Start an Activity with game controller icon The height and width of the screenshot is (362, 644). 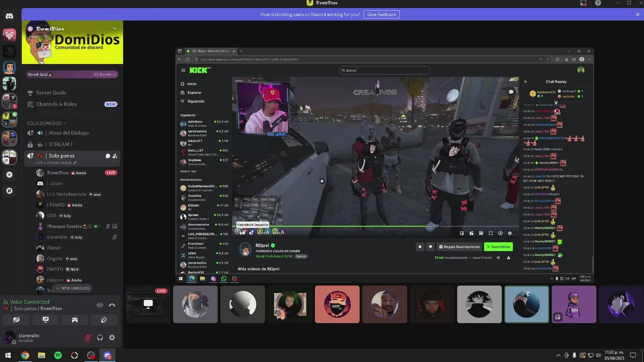point(74,320)
